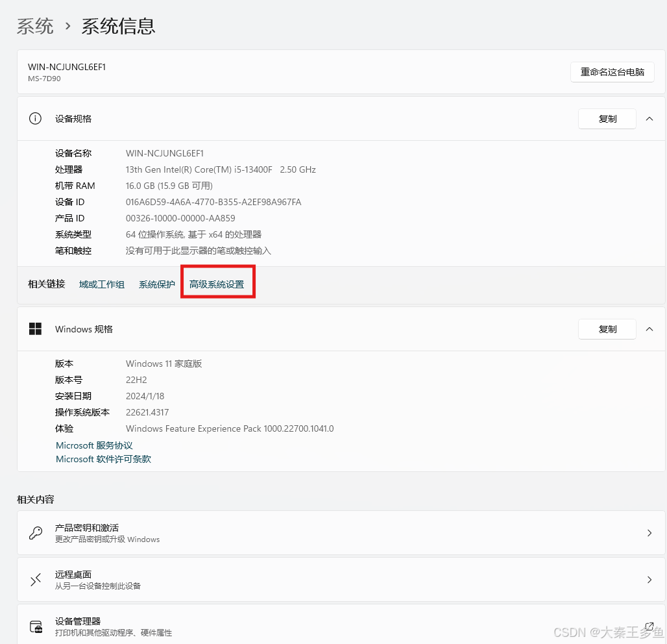This screenshot has height=644, width=667.
Task: Click the 设备规格 section header
Action: (341, 119)
